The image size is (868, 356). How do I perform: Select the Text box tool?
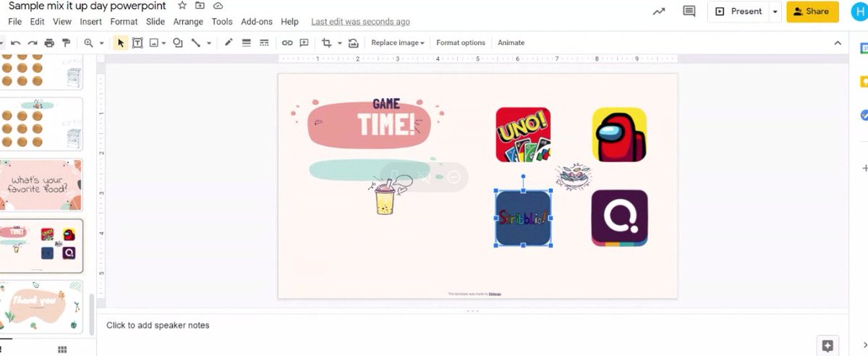click(x=137, y=43)
